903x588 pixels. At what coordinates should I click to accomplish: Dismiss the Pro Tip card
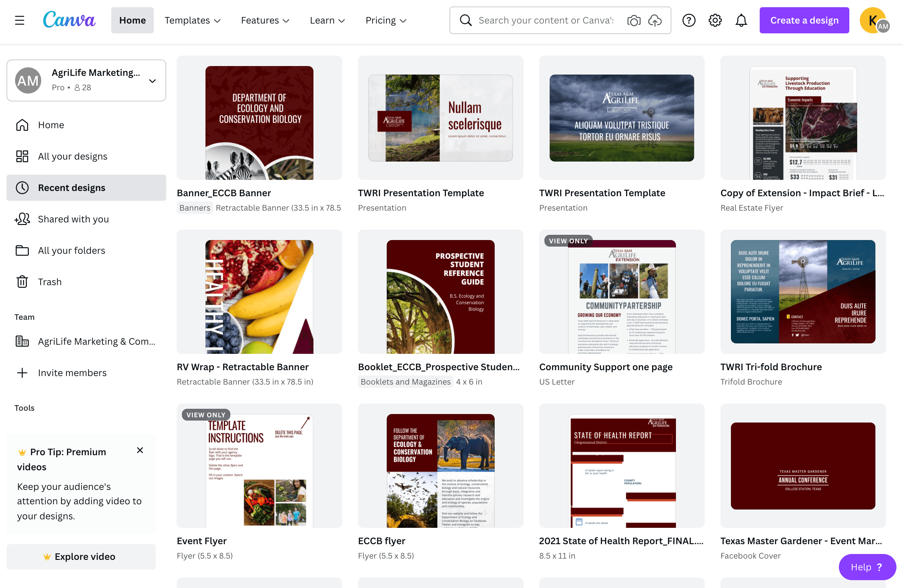[140, 450]
